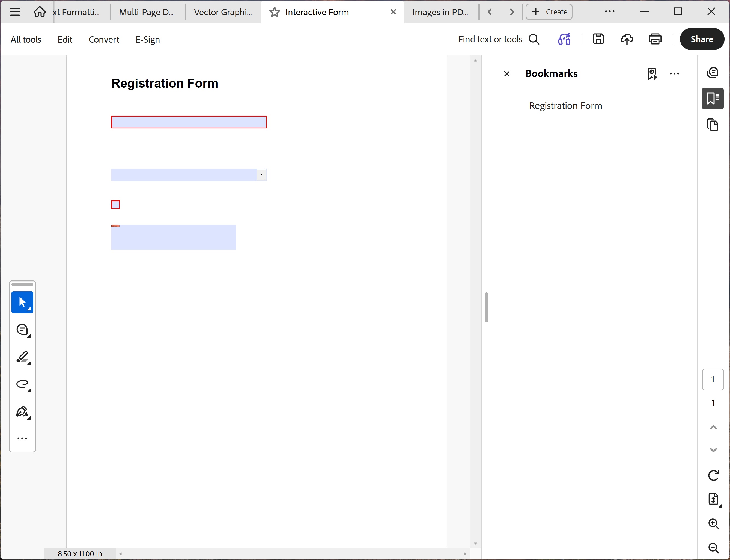Select the Registration Form bookmark

565,106
